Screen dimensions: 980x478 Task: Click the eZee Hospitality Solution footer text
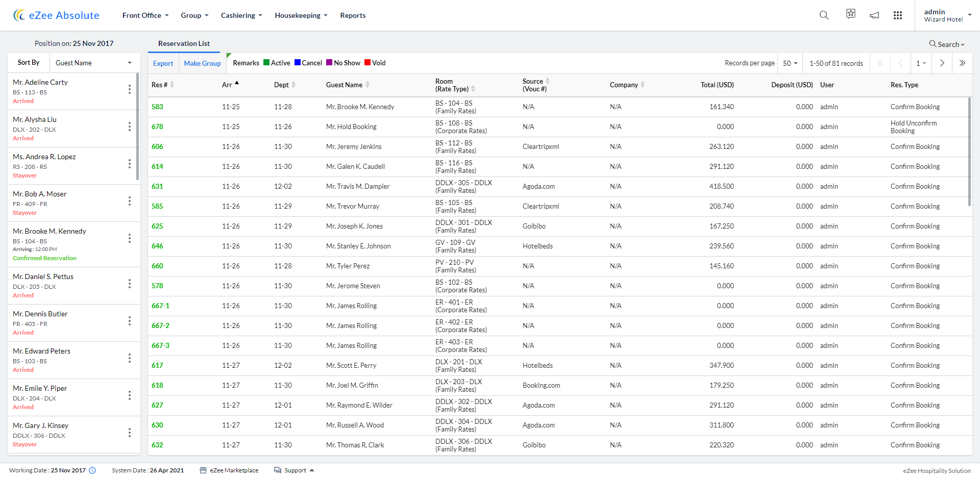(x=937, y=471)
